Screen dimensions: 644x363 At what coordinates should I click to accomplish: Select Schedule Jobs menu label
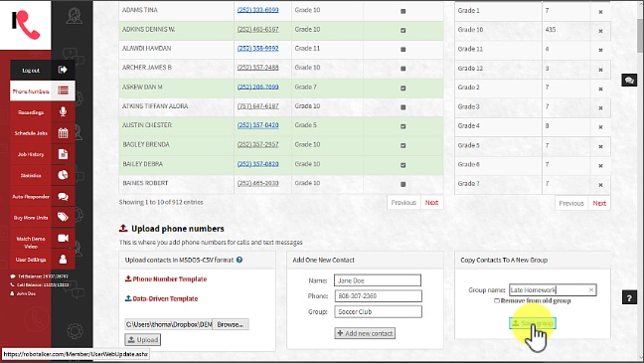coord(31,133)
